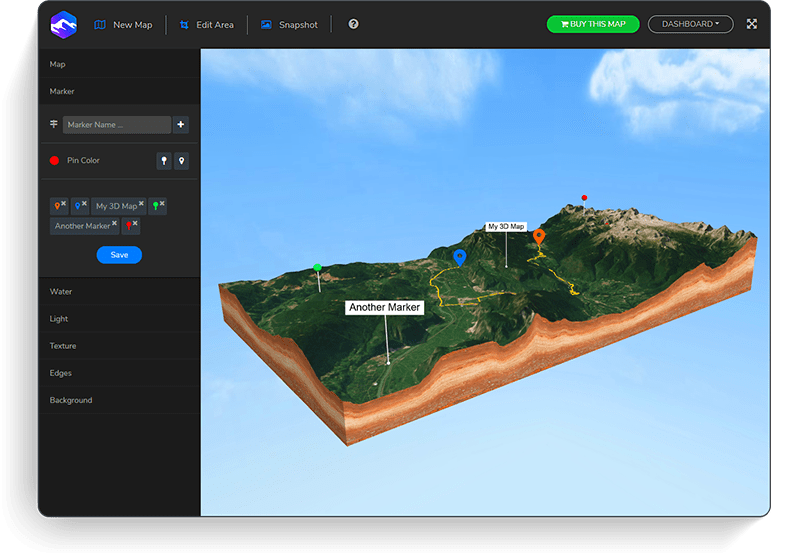Screen dimensions: 809x555
Task: Click the red pushpin on the mountain peak
Action: tap(584, 198)
